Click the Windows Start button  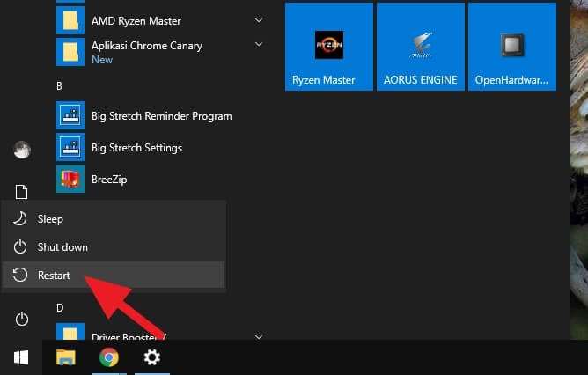pos(21,357)
